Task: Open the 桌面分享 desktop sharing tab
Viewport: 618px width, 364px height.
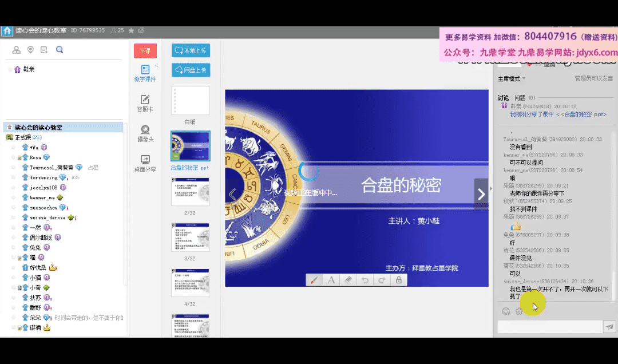Action: point(145,164)
